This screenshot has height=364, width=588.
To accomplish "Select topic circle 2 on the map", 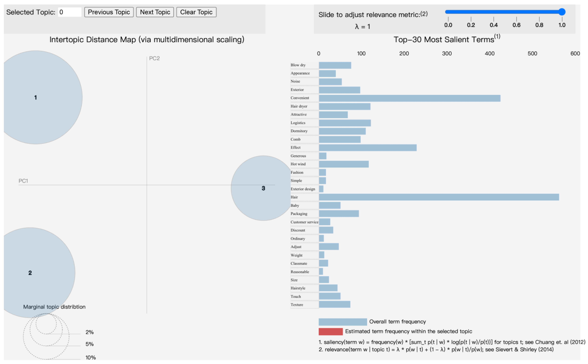I will point(30,272).
